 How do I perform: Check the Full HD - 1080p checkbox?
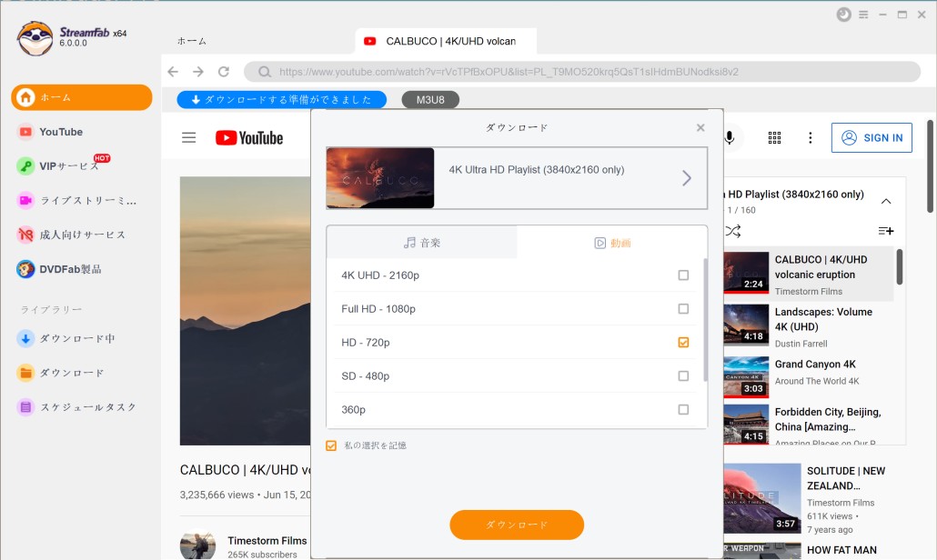tap(683, 309)
